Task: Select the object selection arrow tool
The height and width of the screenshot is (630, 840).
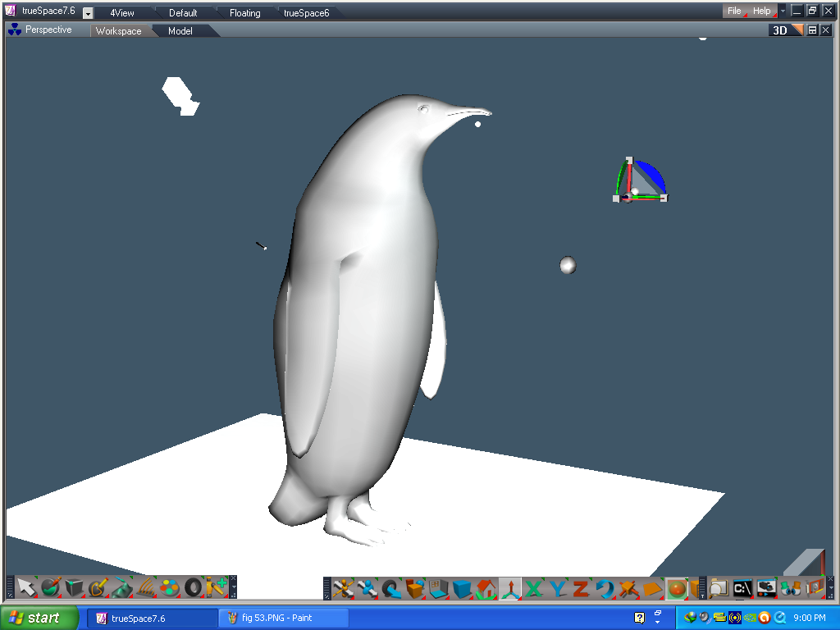Action: tap(27, 587)
